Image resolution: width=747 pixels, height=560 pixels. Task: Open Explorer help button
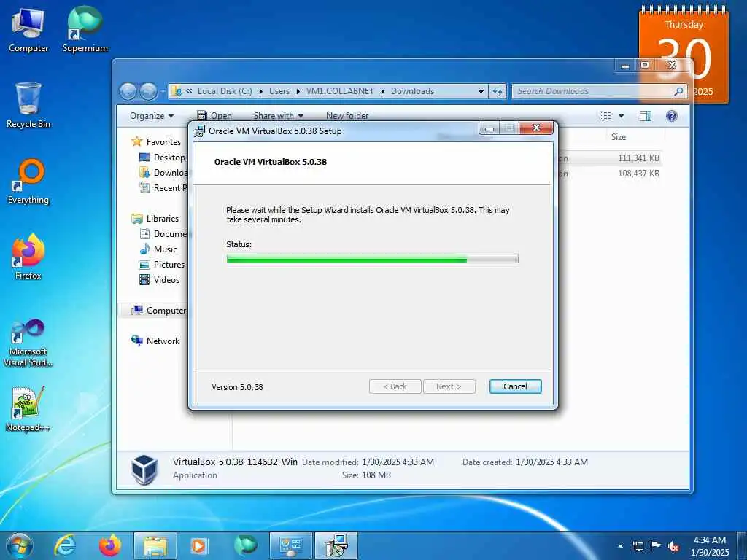pyautogui.click(x=672, y=116)
